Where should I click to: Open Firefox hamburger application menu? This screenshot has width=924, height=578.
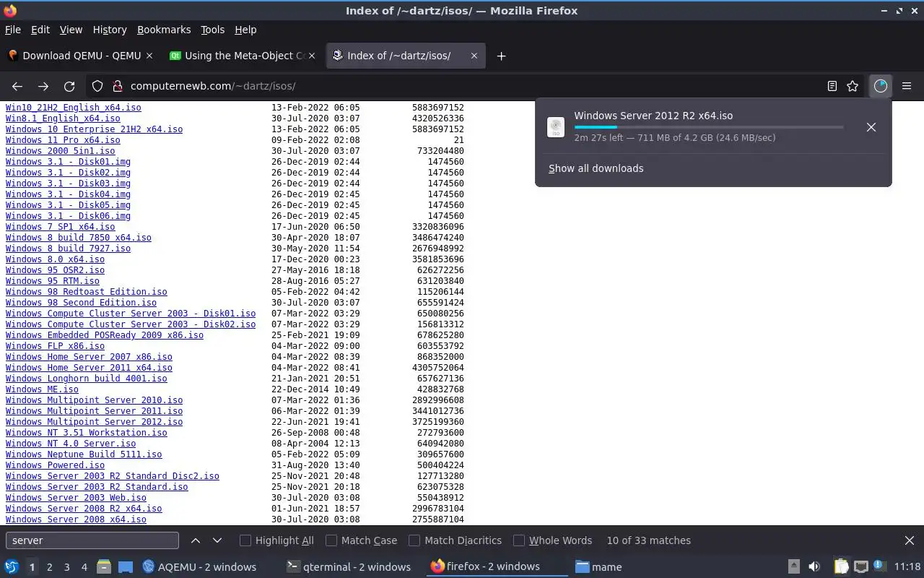click(907, 86)
